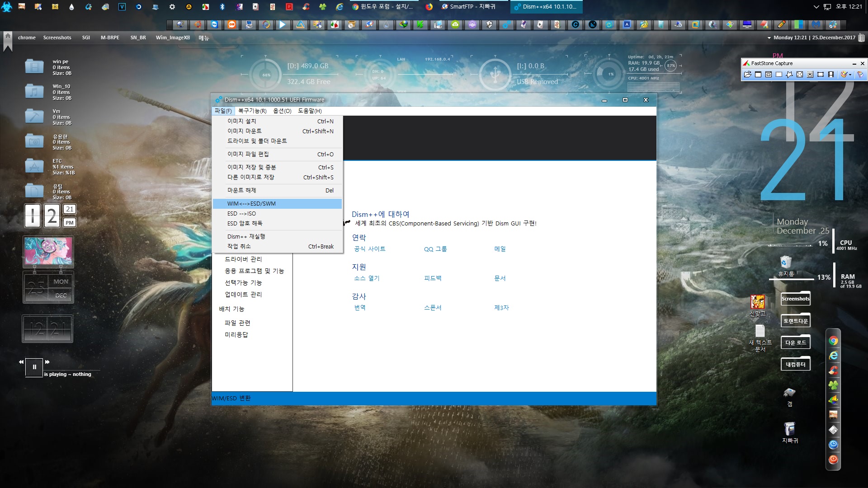Select 드라이버 관리 in sidebar
Image resolution: width=868 pixels, height=488 pixels.
pyautogui.click(x=243, y=259)
